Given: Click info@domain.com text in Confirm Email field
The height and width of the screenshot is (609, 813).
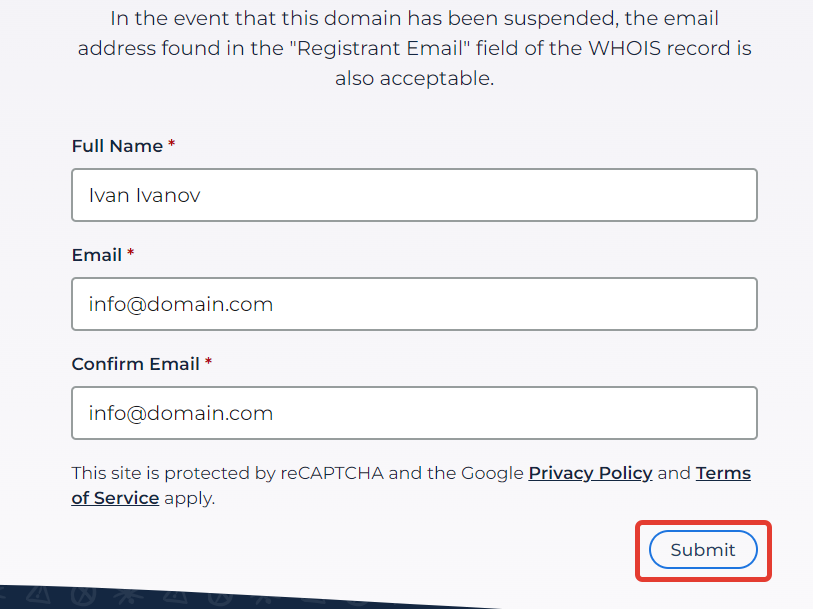Looking at the screenshot, I should [180, 413].
